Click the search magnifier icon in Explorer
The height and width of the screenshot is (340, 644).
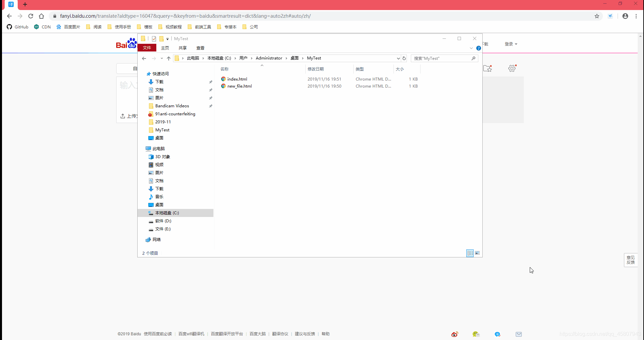(474, 58)
